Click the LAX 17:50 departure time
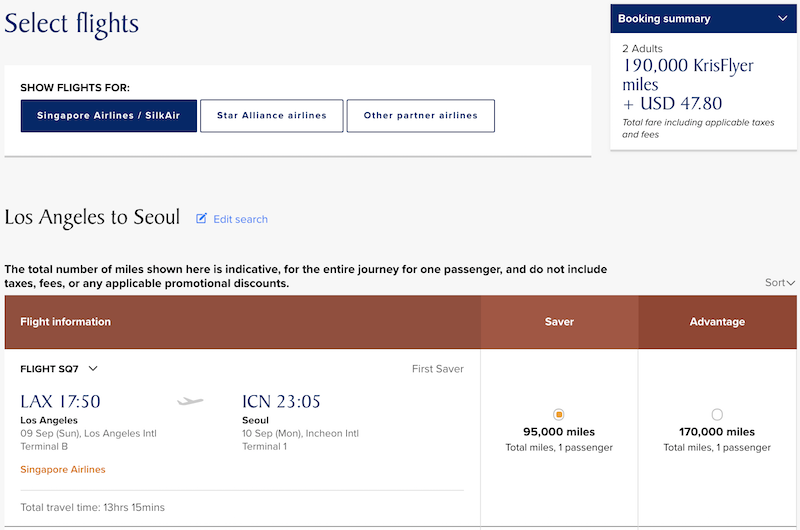 (x=60, y=402)
